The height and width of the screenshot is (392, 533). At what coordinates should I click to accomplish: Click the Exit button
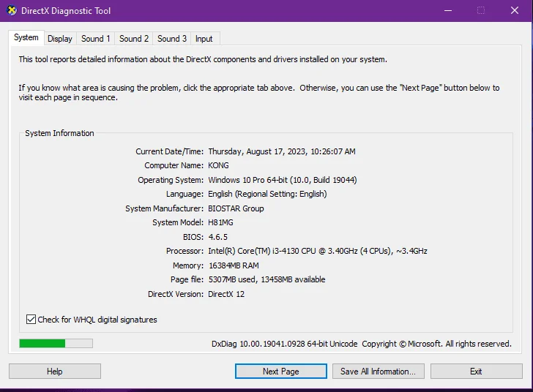(x=476, y=372)
